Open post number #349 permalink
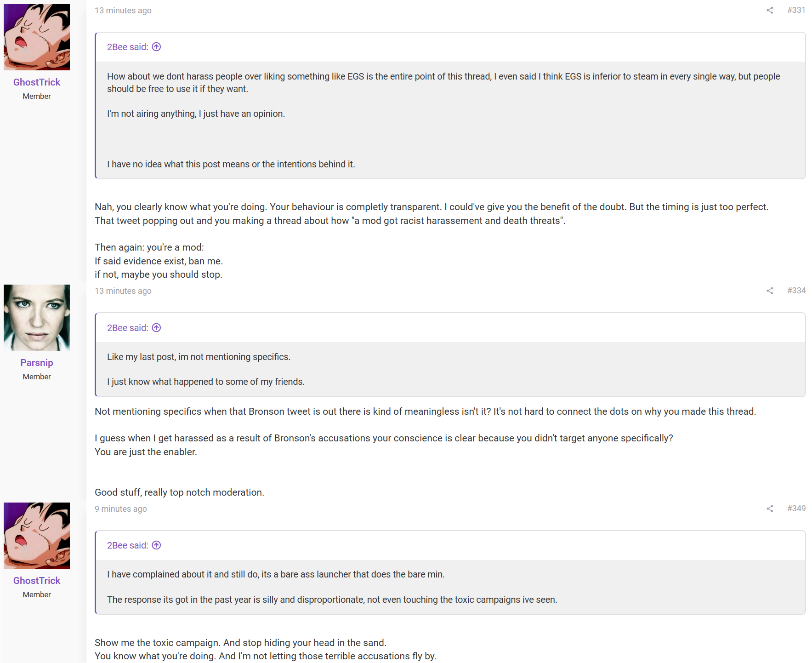812x663 pixels. pyautogui.click(x=796, y=509)
